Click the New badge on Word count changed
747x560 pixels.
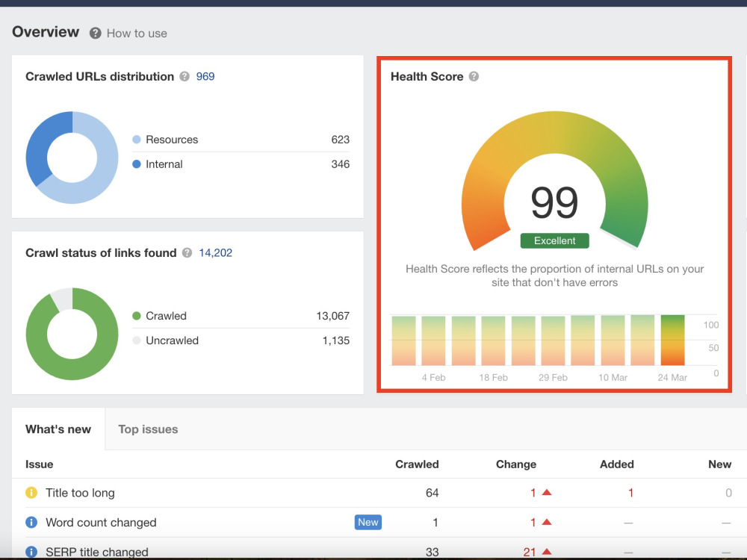pyautogui.click(x=368, y=523)
